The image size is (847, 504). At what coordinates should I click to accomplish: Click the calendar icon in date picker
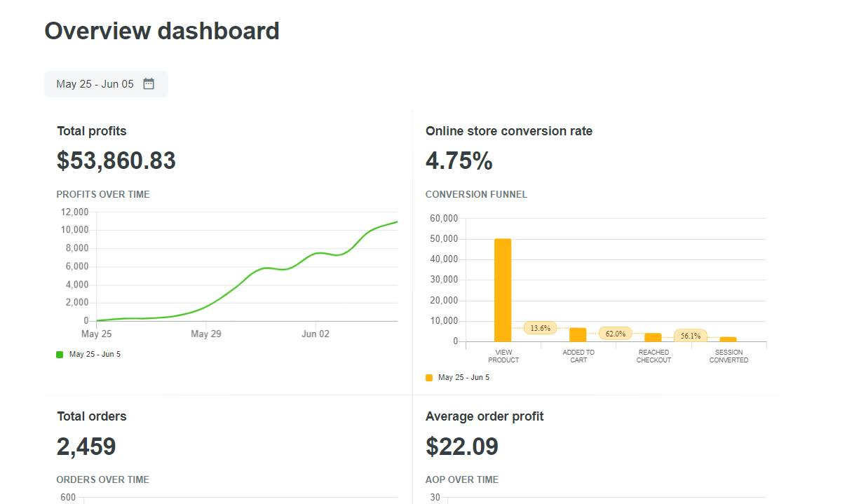[x=149, y=84]
